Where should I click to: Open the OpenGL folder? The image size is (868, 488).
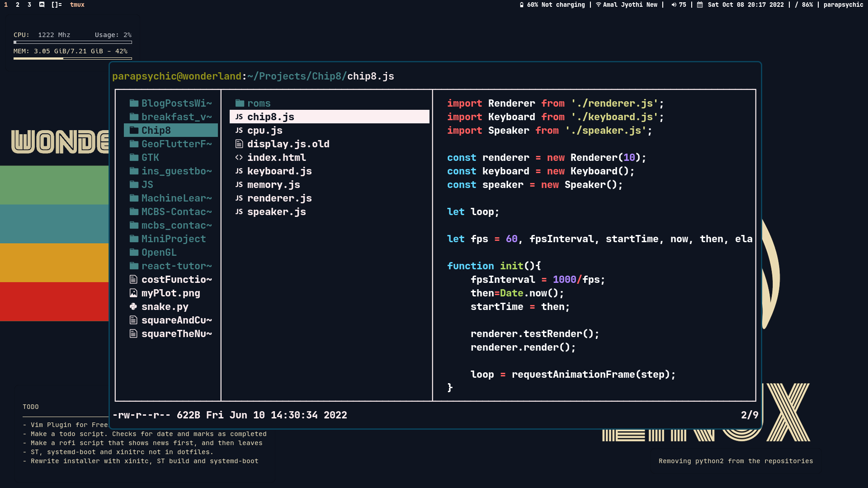[x=159, y=253]
